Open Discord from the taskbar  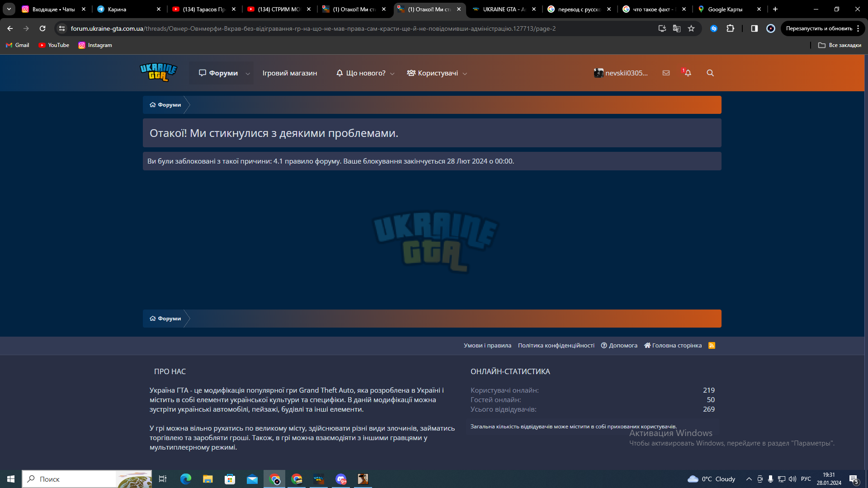coord(341,479)
